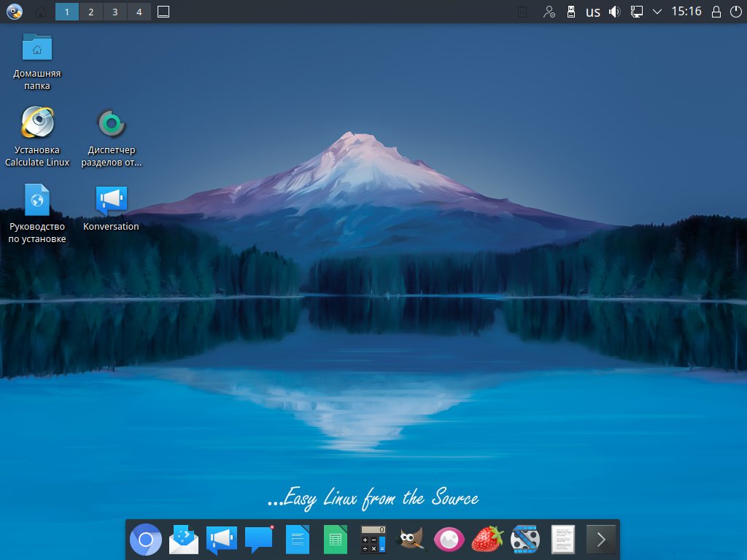
Task: Launch Установка Calculate Linux installer icon
Action: [37, 137]
